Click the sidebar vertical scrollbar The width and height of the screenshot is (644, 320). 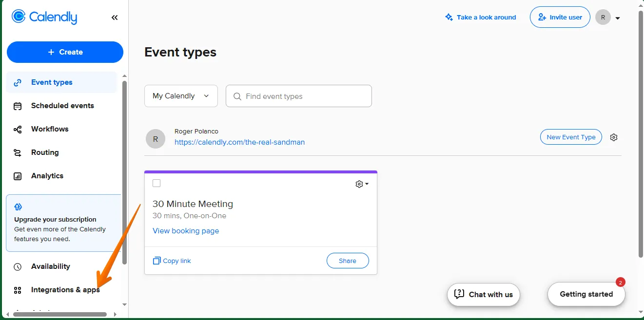click(124, 172)
